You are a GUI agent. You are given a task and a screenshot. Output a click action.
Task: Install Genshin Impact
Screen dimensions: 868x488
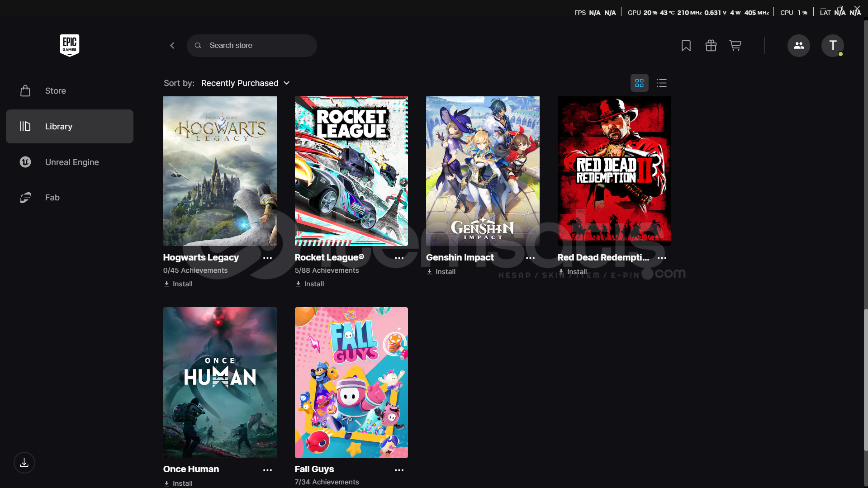pos(441,272)
